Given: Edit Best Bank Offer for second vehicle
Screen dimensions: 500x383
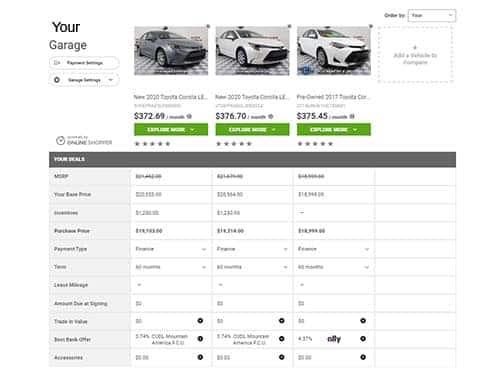Looking at the screenshot, I should pos(282,339).
